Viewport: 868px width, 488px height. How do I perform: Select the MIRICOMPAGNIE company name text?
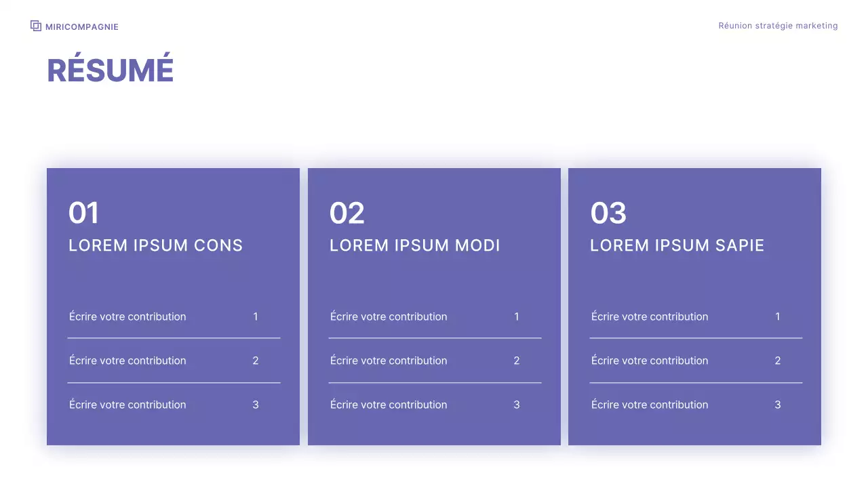pyautogui.click(x=82, y=27)
